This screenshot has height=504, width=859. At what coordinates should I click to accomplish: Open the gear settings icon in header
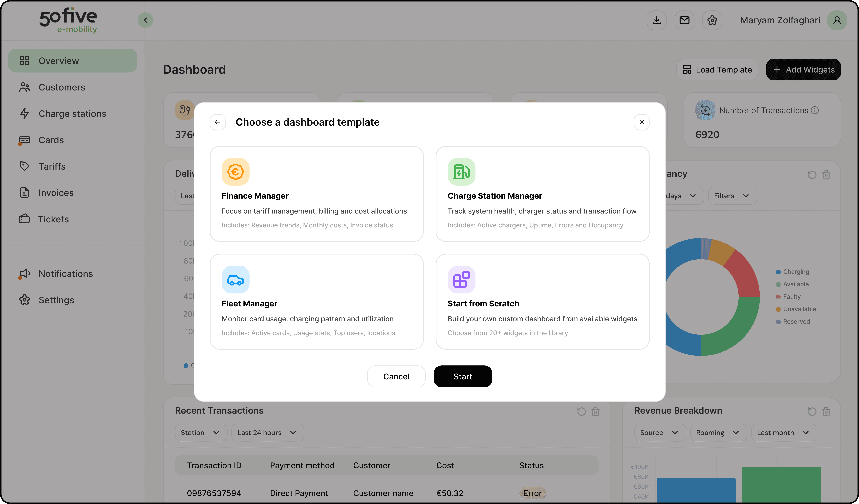point(712,20)
